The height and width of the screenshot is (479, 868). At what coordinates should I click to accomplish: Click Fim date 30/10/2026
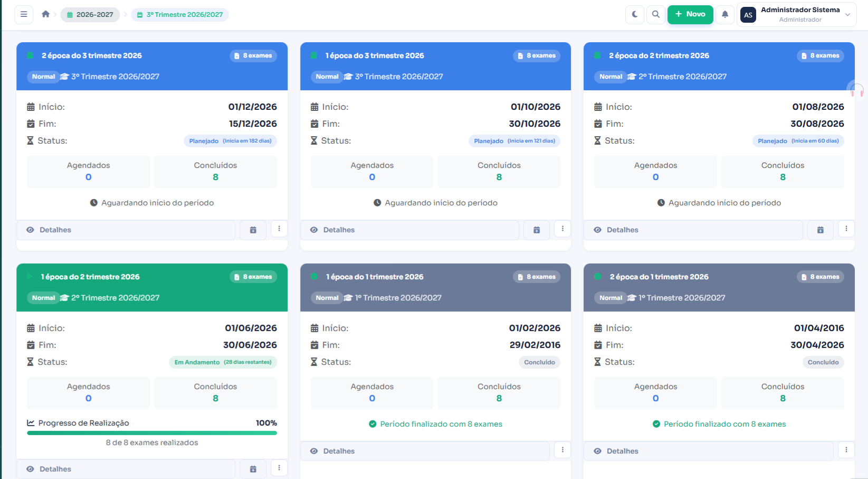click(535, 124)
